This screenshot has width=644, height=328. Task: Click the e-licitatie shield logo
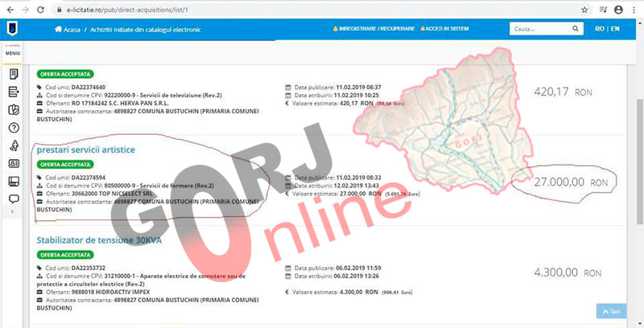click(x=12, y=29)
